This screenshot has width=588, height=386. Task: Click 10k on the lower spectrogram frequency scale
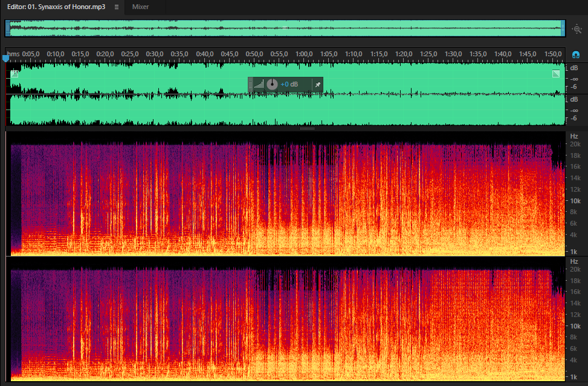click(x=575, y=326)
